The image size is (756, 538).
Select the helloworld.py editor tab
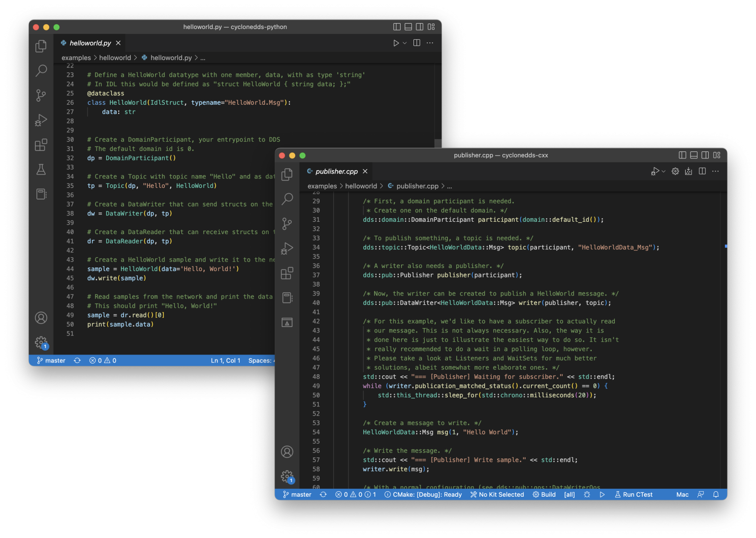pyautogui.click(x=90, y=43)
